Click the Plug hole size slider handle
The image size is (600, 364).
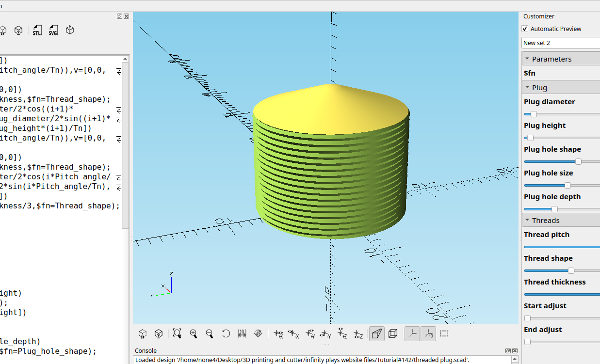coord(568,186)
